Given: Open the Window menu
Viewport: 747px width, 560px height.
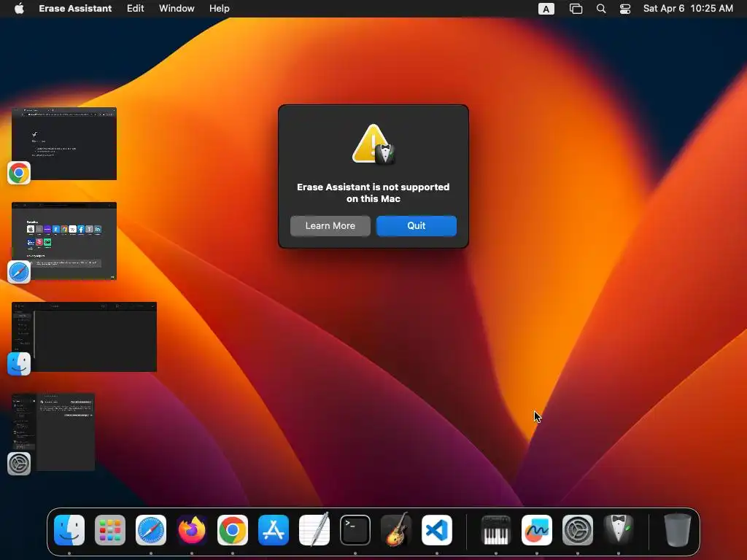Looking at the screenshot, I should (x=177, y=9).
